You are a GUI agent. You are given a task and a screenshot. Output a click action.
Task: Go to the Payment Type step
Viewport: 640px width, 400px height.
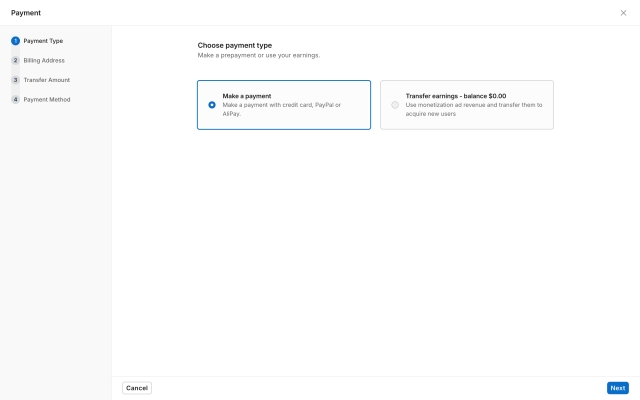(x=43, y=41)
